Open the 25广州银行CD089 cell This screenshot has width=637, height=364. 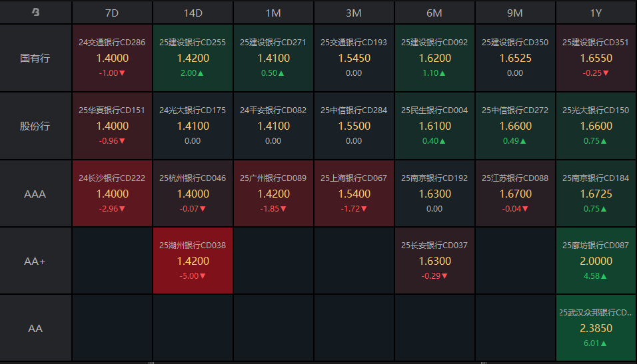coord(273,194)
